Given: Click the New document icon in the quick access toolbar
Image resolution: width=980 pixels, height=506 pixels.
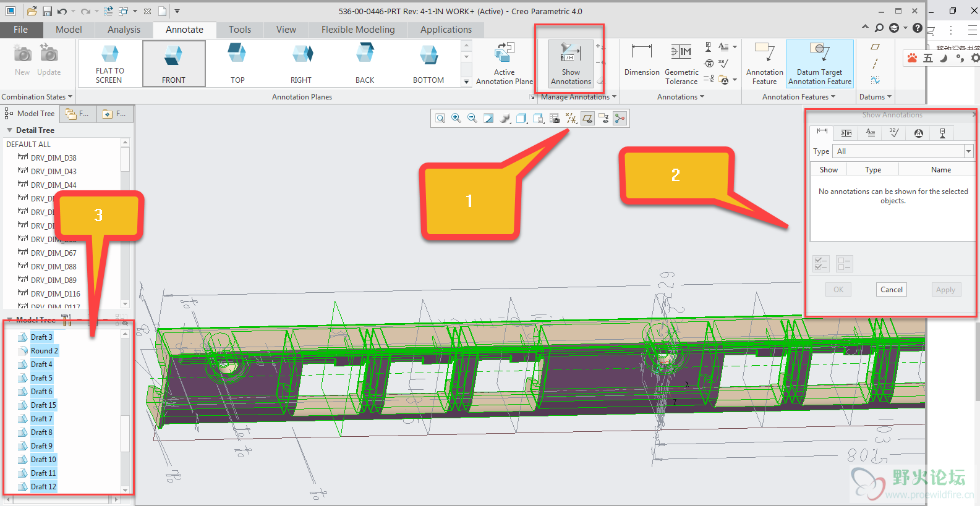Looking at the screenshot, I should coord(162,11).
